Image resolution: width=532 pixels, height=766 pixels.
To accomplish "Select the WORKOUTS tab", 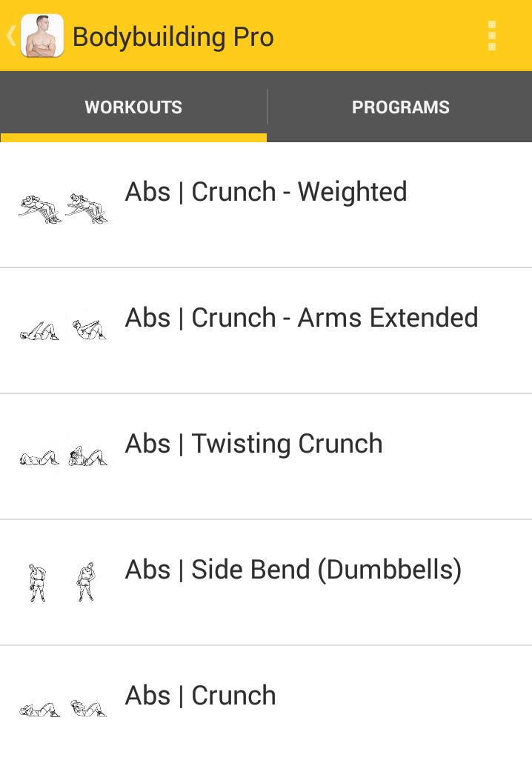I will (x=133, y=107).
